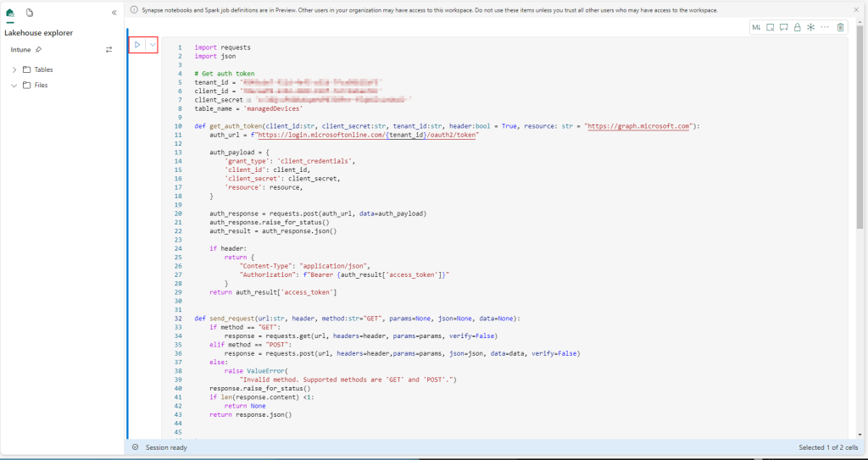Image resolution: width=868 pixels, height=460 pixels.
Task: Toggle the cell lock icon
Action: (798, 27)
